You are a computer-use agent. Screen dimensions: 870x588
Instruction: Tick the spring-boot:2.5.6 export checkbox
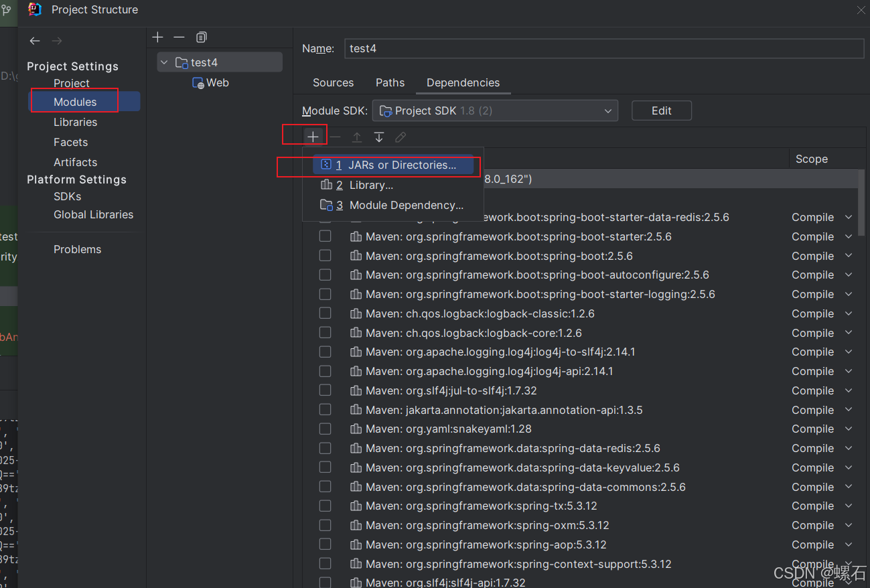tap(325, 256)
